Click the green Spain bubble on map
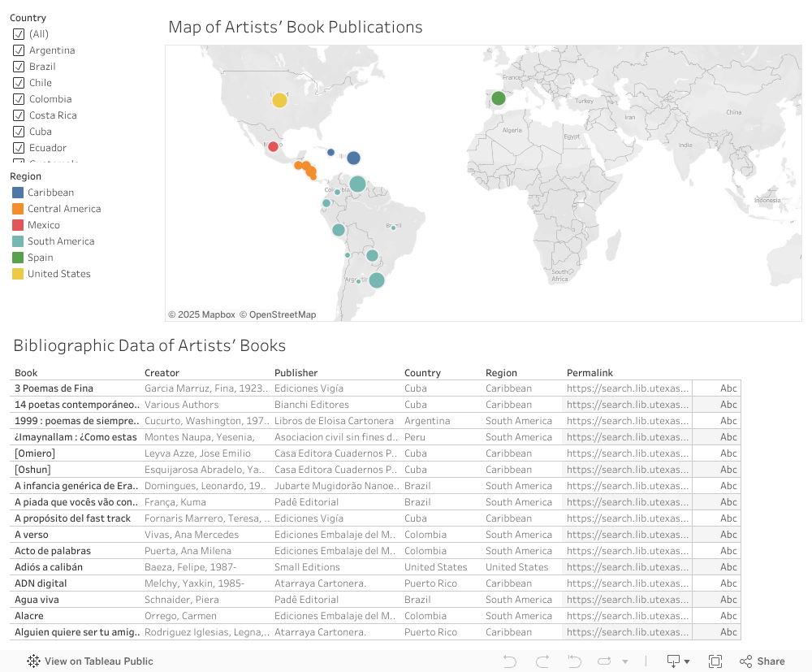The width and height of the screenshot is (812, 672). click(x=499, y=98)
